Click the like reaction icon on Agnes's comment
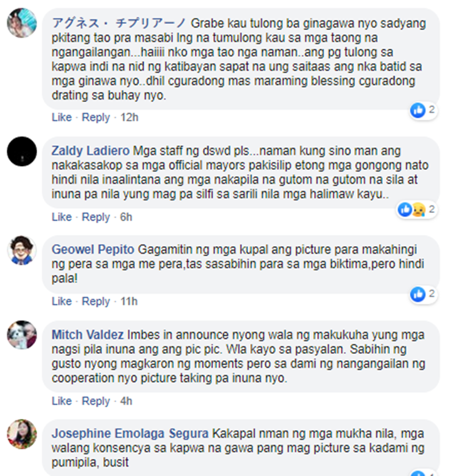The image size is (470, 476). 418,110
